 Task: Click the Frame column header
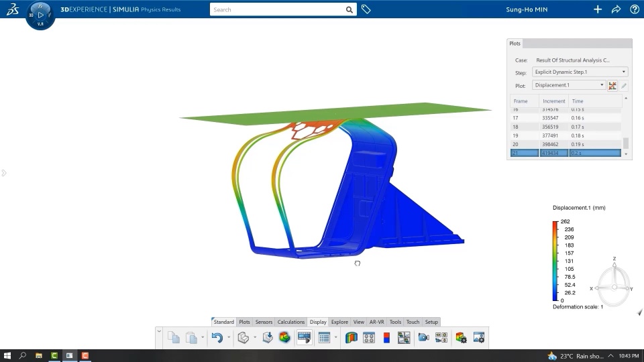coord(525,101)
